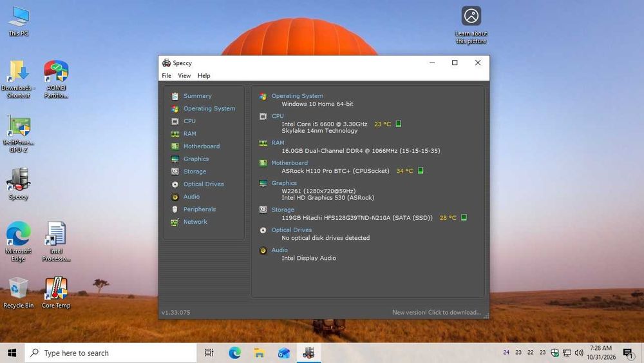Open the File menu

(x=166, y=75)
